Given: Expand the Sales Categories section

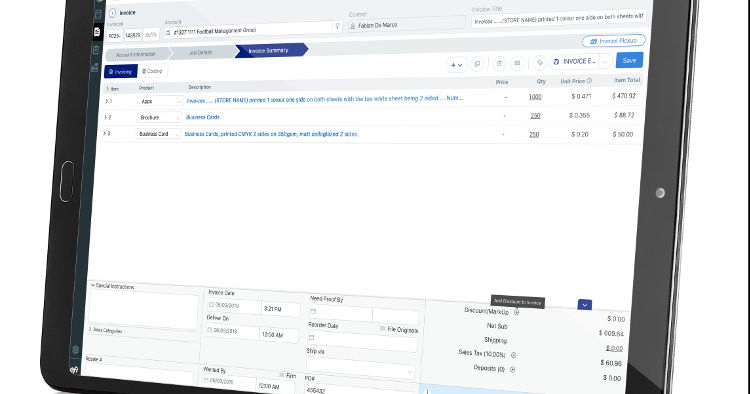Looking at the screenshot, I should (x=90, y=329).
